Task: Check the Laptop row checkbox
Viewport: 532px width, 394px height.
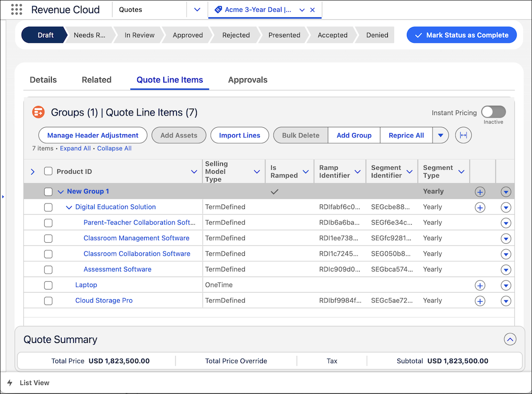Action: point(48,285)
